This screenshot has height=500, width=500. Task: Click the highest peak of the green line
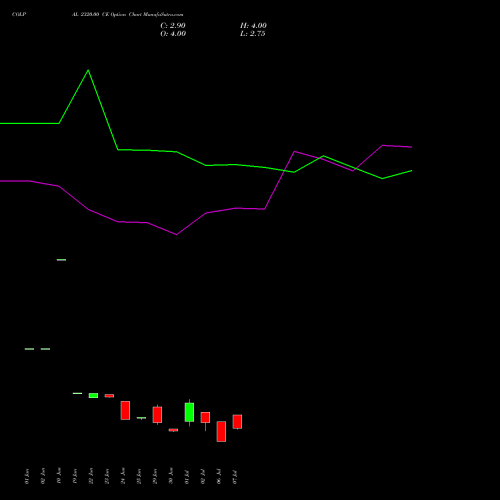pos(88,70)
